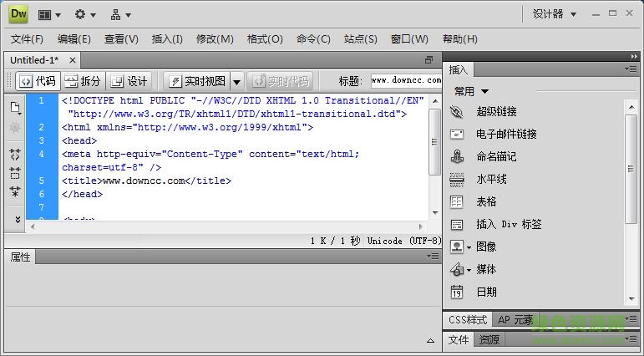Image resolution: width=644 pixels, height=356 pixels.
Task: Click the collapse selection icon
Action: 15,173
